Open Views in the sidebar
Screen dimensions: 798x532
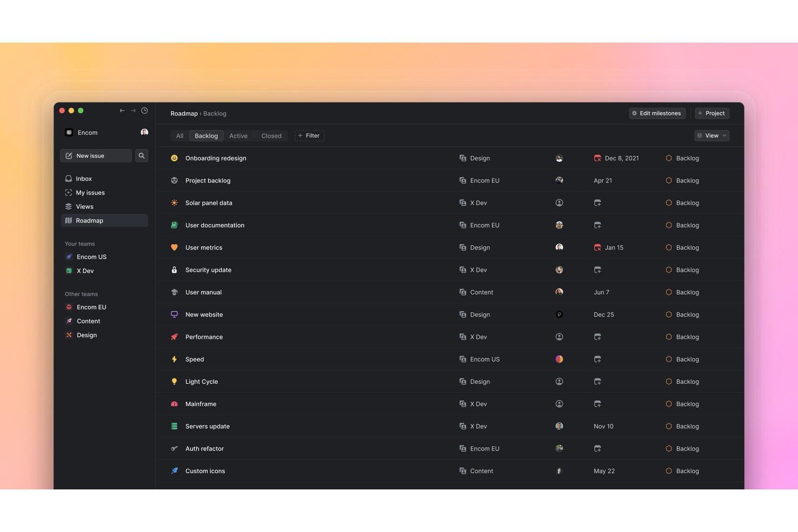point(104,207)
